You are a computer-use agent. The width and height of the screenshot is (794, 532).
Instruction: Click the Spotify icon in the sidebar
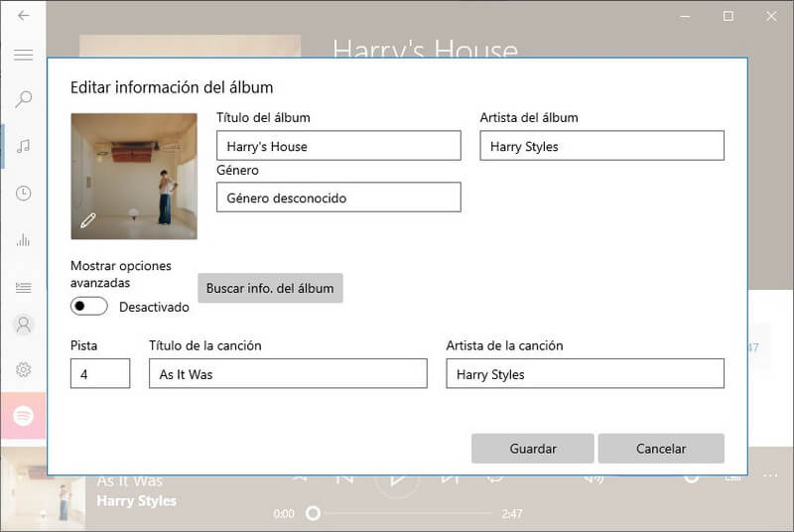(x=23, y=416)
